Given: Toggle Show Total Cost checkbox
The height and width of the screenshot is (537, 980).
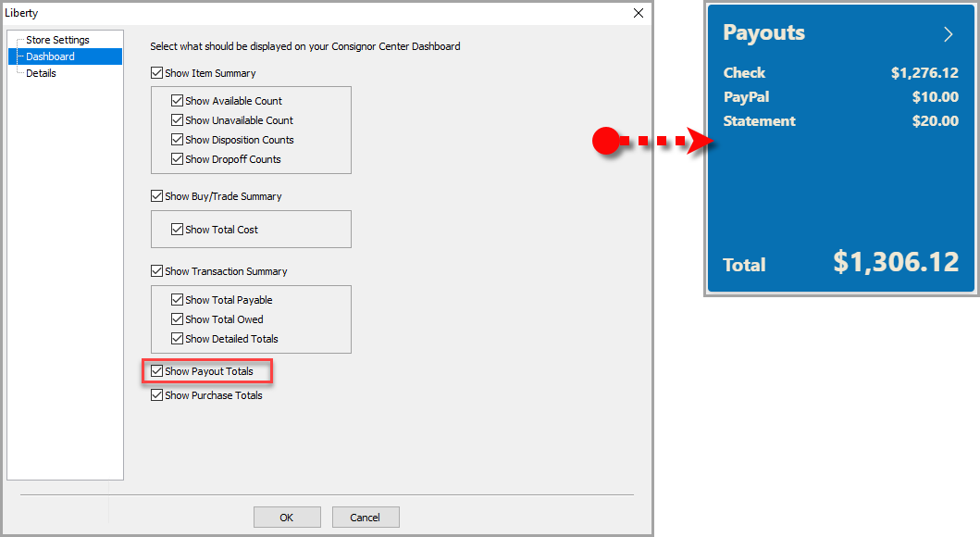Looking at the screenshot, I should tap(177, 230).
